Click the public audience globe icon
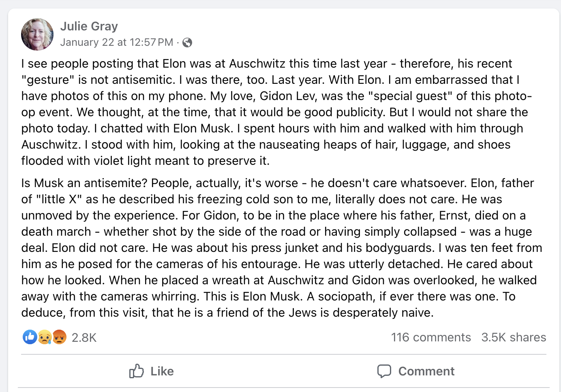 pos(187,42)
